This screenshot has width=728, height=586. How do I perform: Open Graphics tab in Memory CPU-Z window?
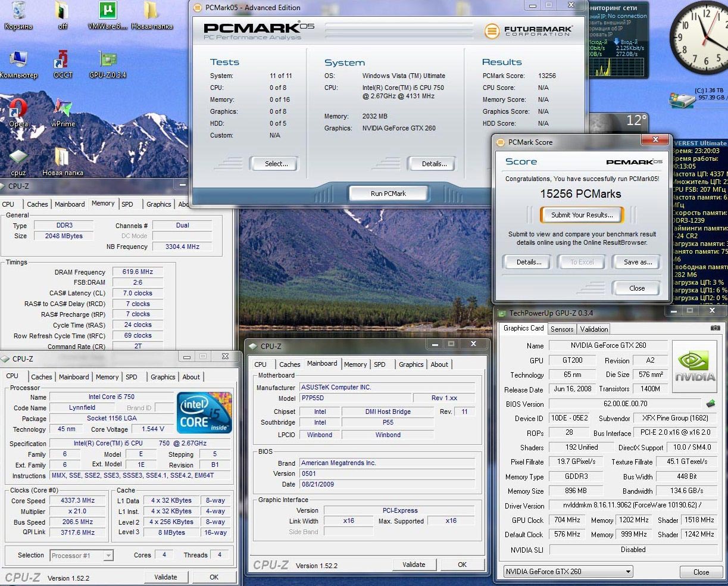tap(159, 204)
